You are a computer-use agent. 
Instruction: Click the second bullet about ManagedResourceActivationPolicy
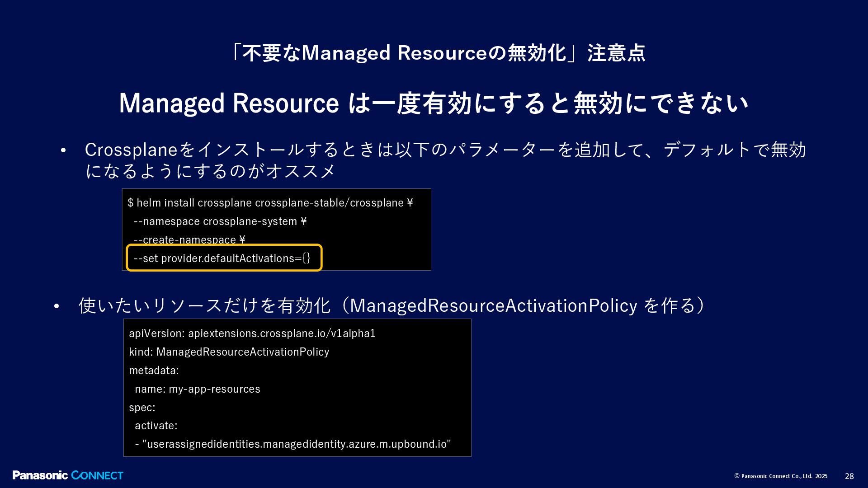coord(391,305)
